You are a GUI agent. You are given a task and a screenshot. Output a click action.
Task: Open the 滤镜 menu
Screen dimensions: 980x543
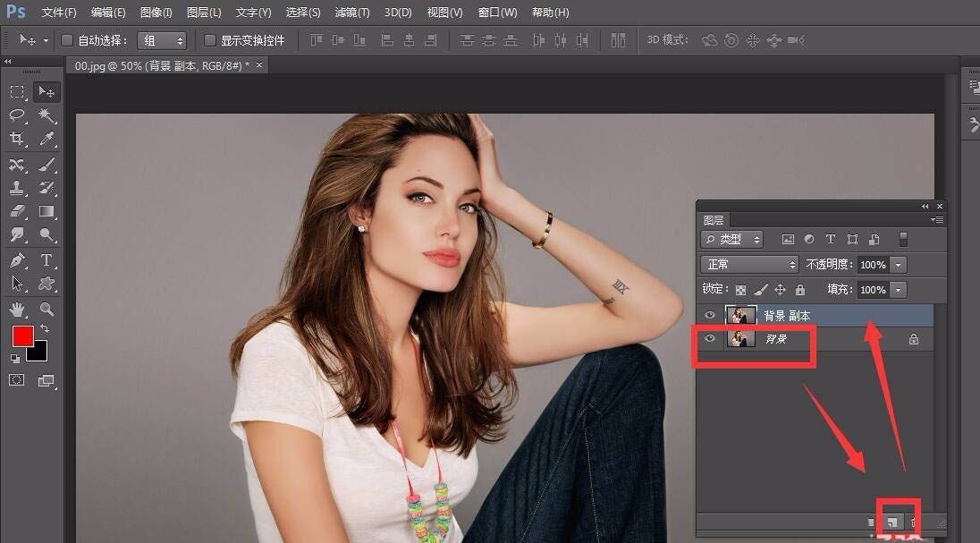tap(351, 12)
